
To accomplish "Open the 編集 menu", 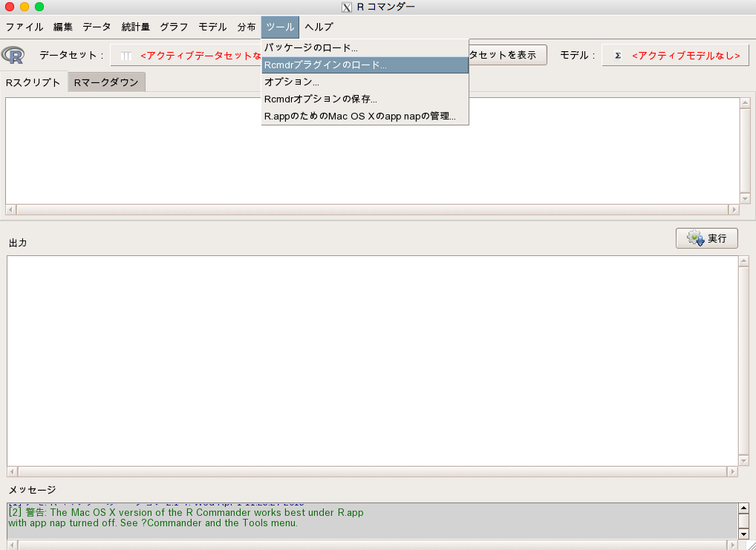I will coord(62,27).
